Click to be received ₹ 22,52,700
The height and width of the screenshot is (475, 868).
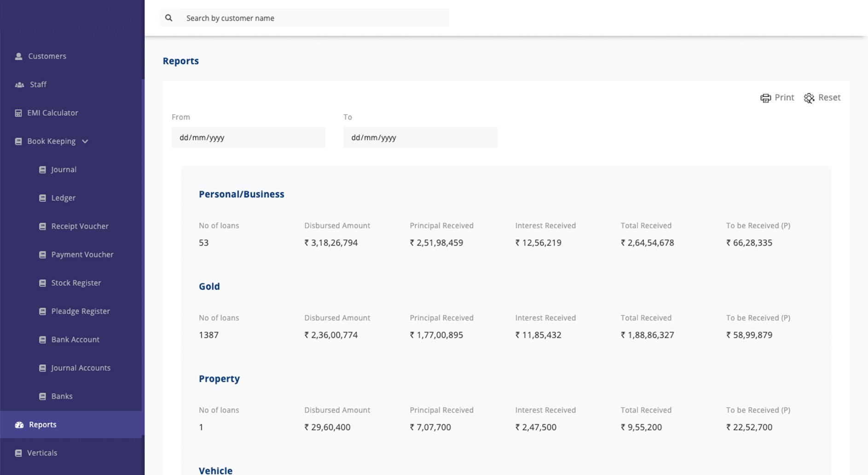point(749,428)
